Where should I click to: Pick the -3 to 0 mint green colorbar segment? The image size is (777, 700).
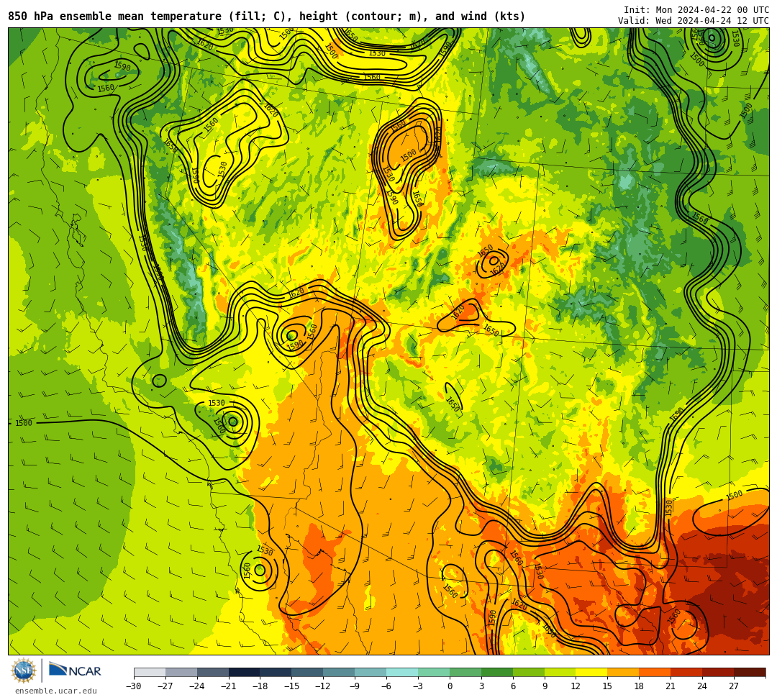pos(434,672)
